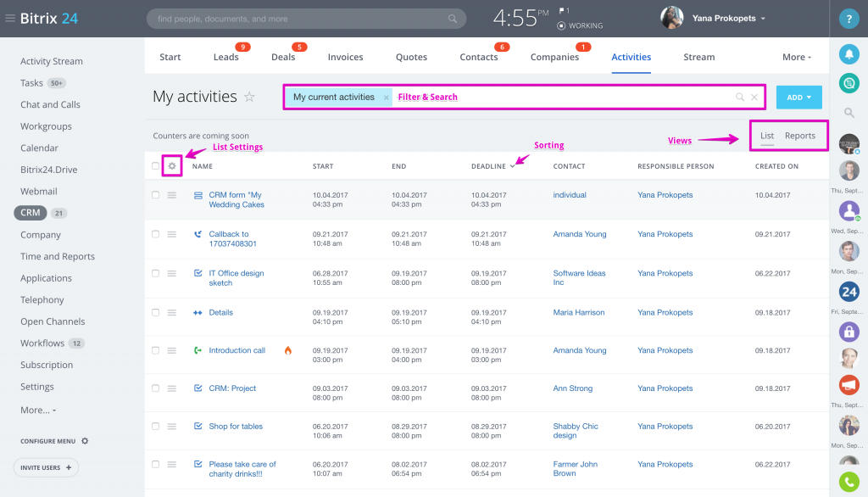The height and width of the screenshot is (497, 868).
Task: Open Telephony in left sidebar
Action: tap(42, 299)
